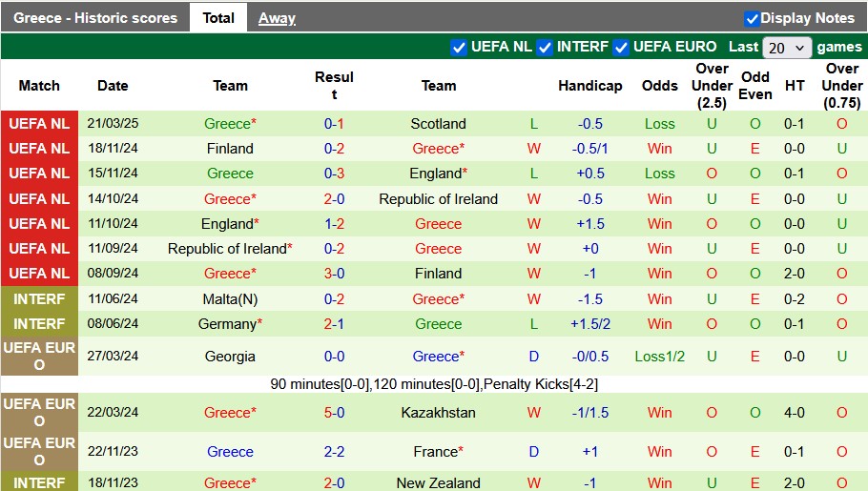Open the Last 20 games dropdown

click(787, 47)
